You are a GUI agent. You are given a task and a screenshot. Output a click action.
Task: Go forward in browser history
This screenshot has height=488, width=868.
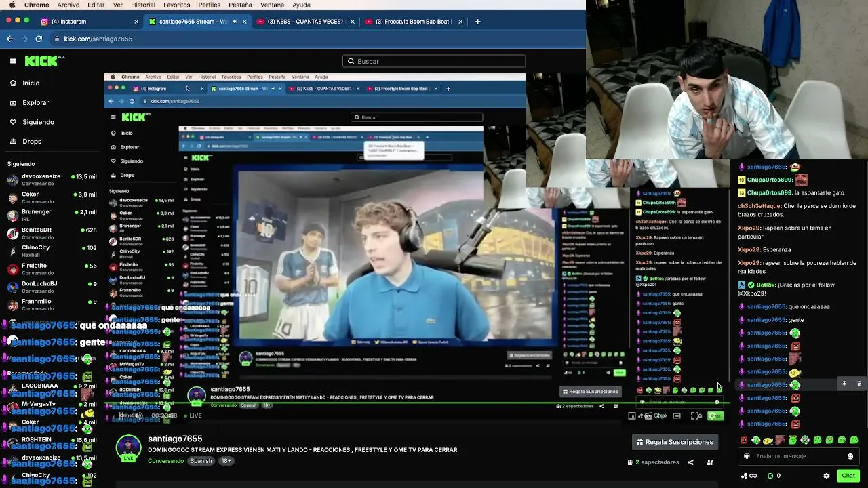[x=24, y=39]
